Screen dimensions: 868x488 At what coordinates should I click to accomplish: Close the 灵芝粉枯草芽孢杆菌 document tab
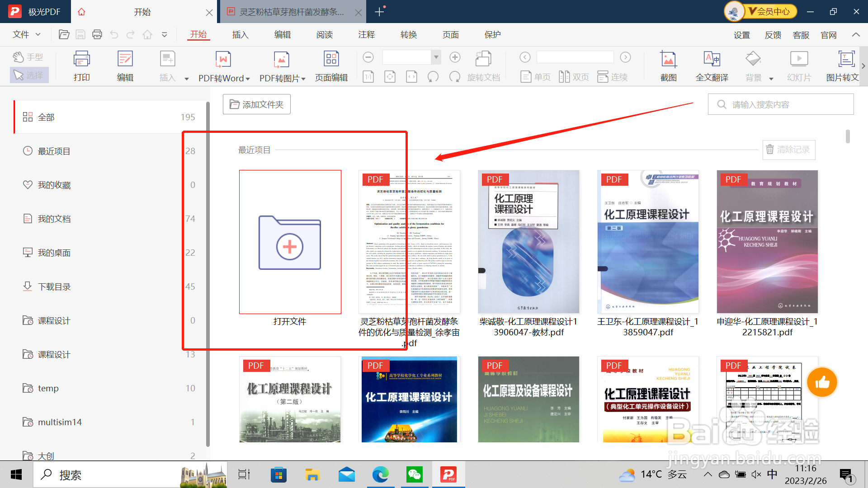click(359, 13)
